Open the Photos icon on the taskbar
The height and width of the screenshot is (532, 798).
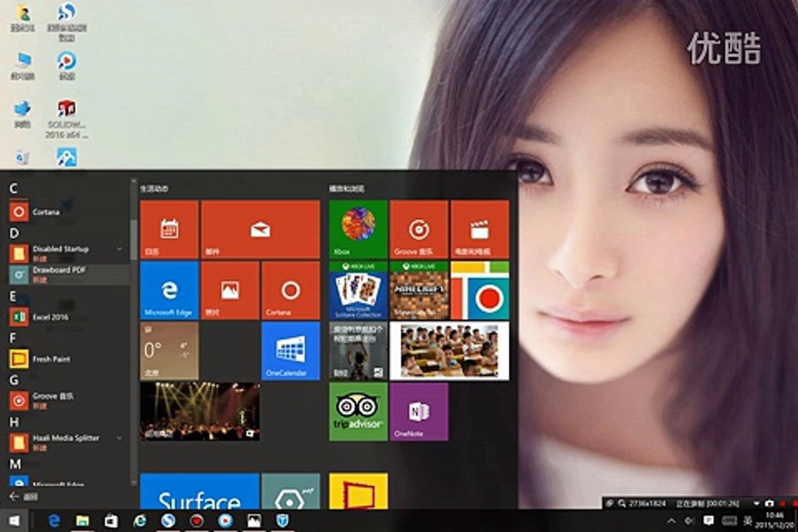[253, 521]
